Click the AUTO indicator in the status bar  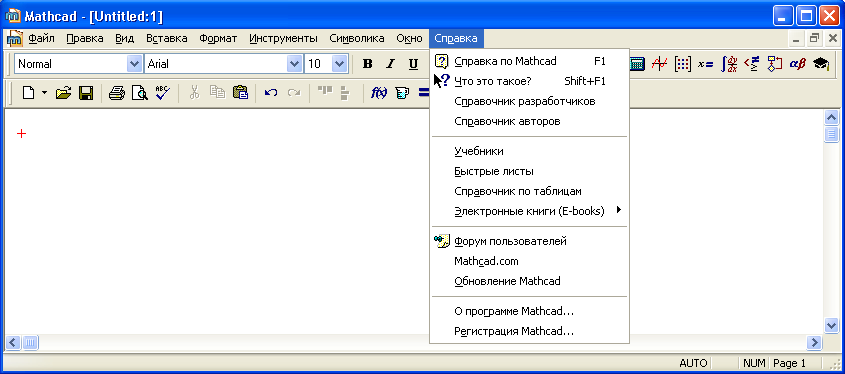click(x=693, y=363)
